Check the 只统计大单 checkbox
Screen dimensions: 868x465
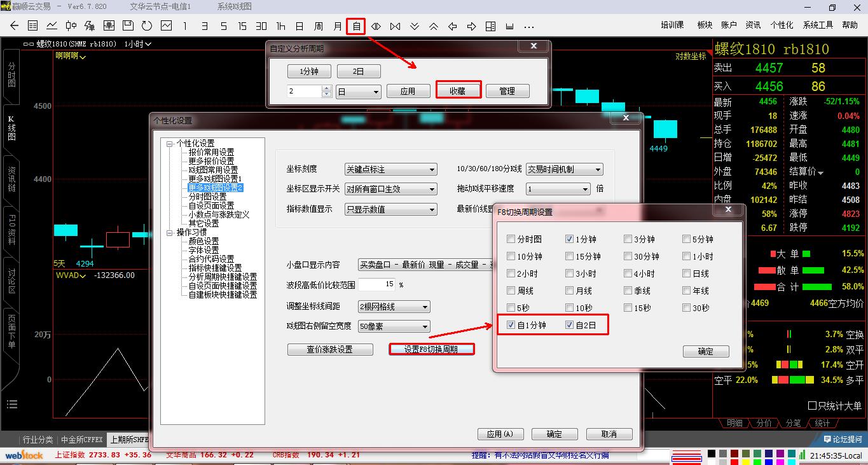point(812,406)
